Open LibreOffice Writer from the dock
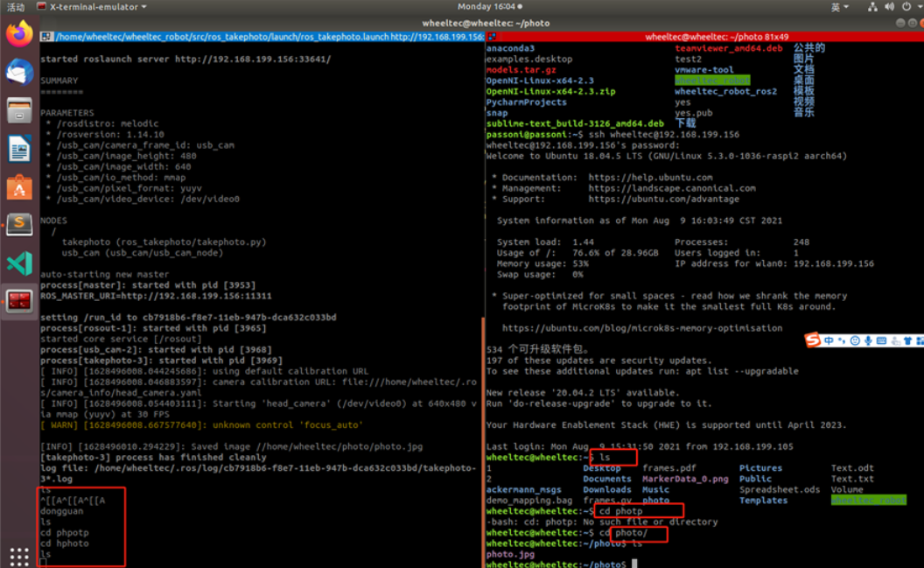Screen dimensions: 924x568 point(19,149)
